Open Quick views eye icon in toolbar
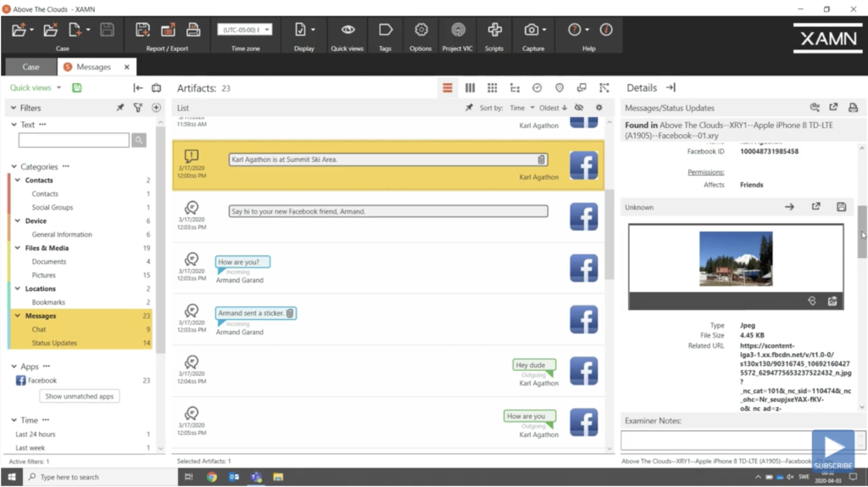This screenshot has height=487, width=868. [348, 30]
